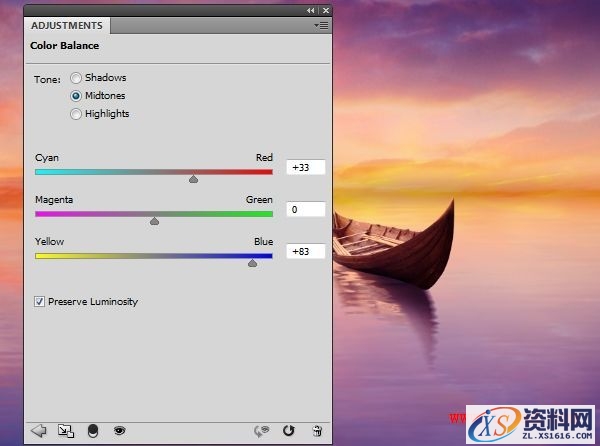Screen dimensions: 600x446
Task: Click the Cyan-Red slider handle
Action: point(193,180)
